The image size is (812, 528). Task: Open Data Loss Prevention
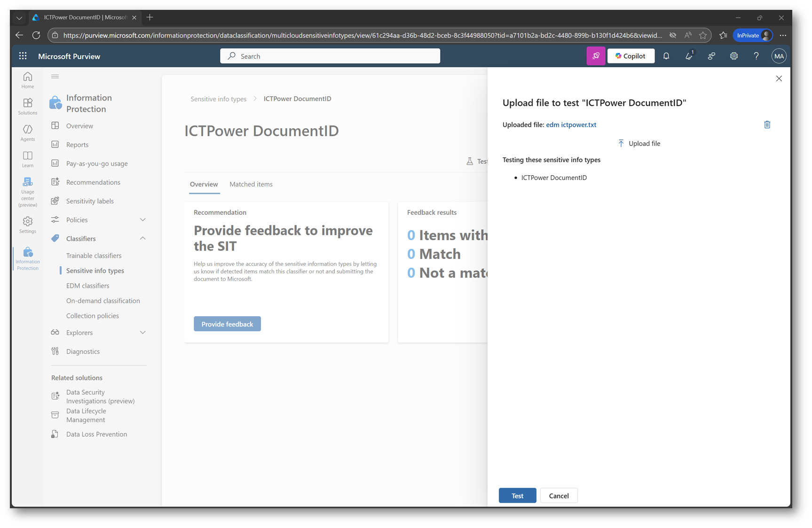(96, 434)
